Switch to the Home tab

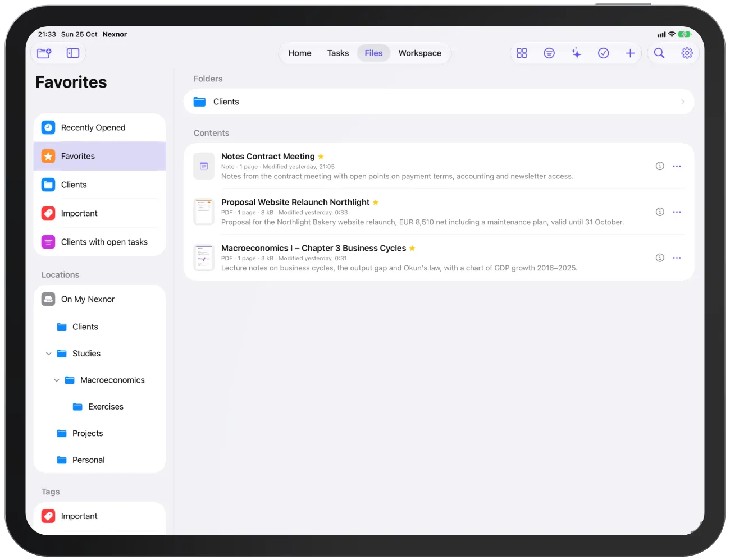coord(300,53)
